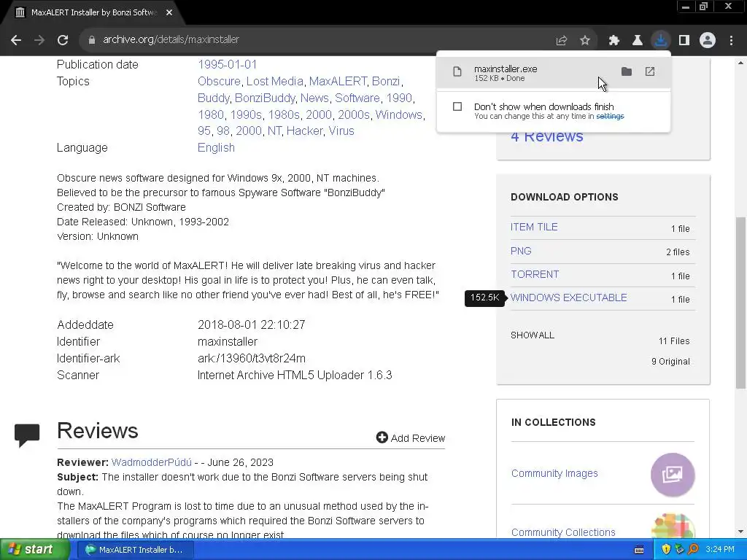Image resolution: width=747 pixels, height=560 pixels.
Task: Tick Don't show when downloads finish
Action: pyautogui.click(x=457, y=106)
